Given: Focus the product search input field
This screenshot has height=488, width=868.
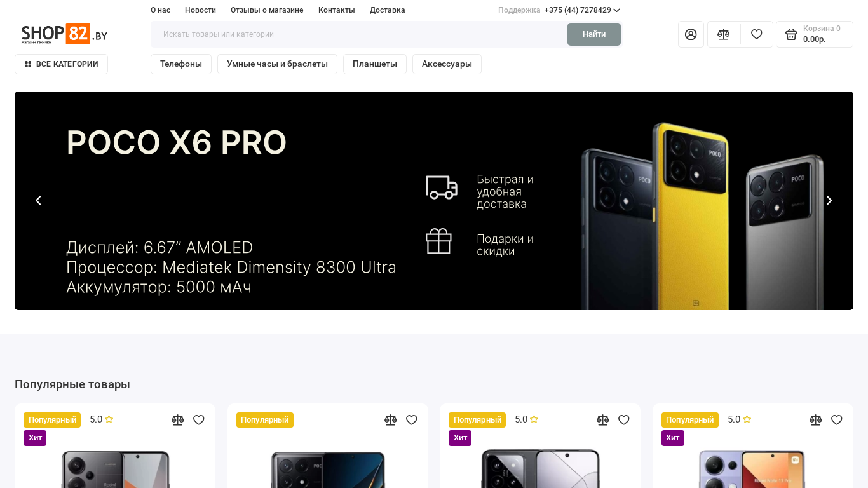Looking at the screenshot, I should point(358,34).
